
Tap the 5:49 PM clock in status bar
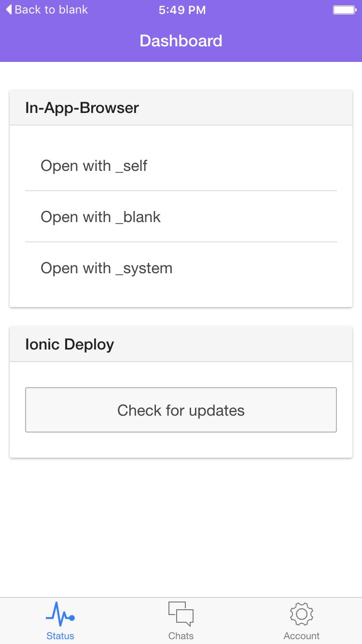coord(181,9)
